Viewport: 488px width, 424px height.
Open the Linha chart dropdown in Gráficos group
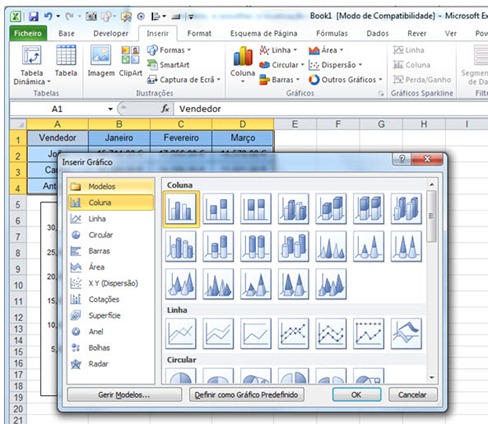pos(278,50)
